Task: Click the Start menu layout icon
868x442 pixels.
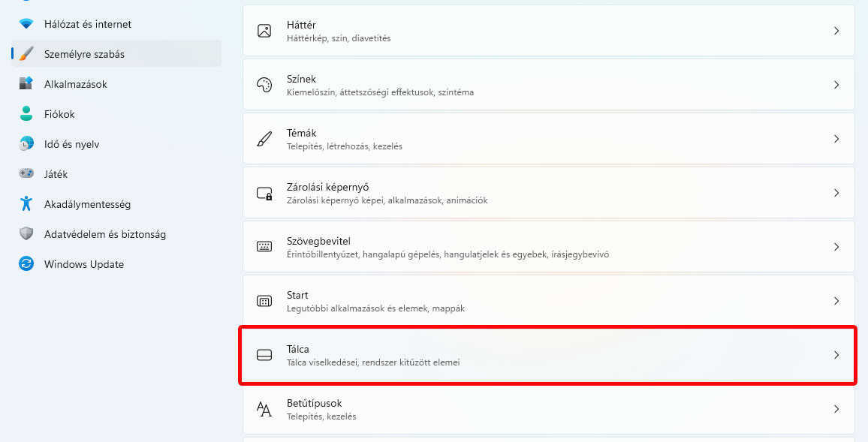Action: coord(264,301)
